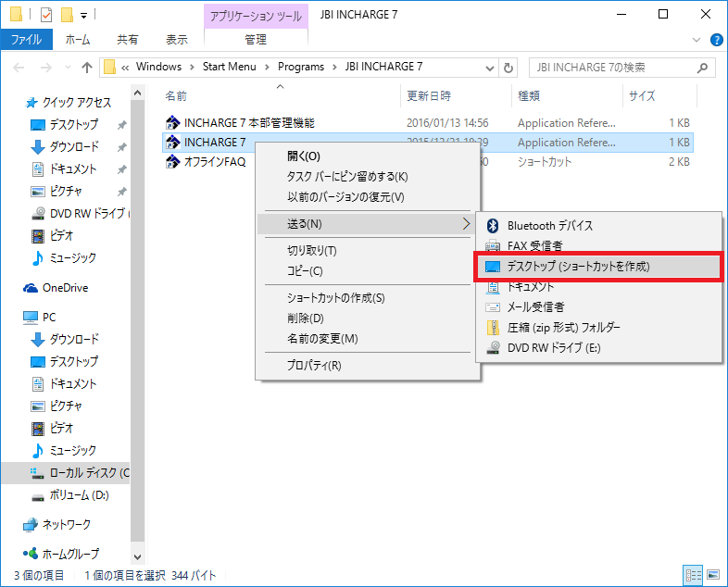Image resolution: width=728 pixels, height=587 pixels.
Task: Open the 管理 ribbon tab
Action: [256, 40]
